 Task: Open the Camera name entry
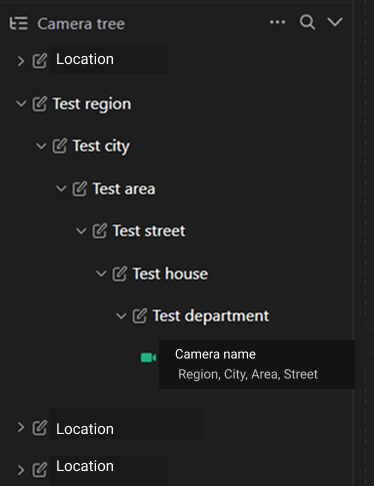(x=215, y=354)
